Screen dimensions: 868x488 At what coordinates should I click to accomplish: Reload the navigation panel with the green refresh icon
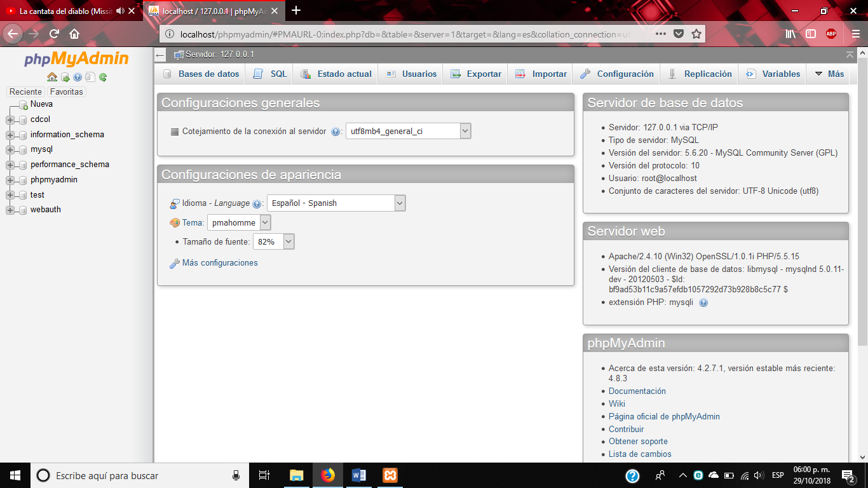pos(102,78)
